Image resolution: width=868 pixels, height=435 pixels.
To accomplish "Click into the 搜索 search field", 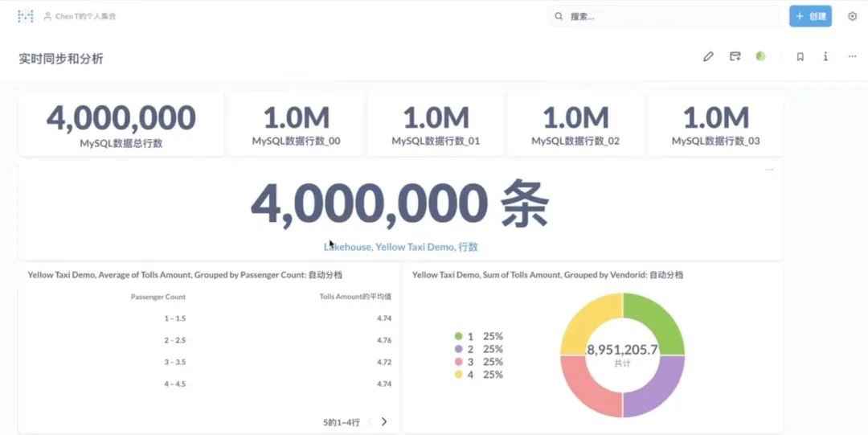I will (663, 17).
